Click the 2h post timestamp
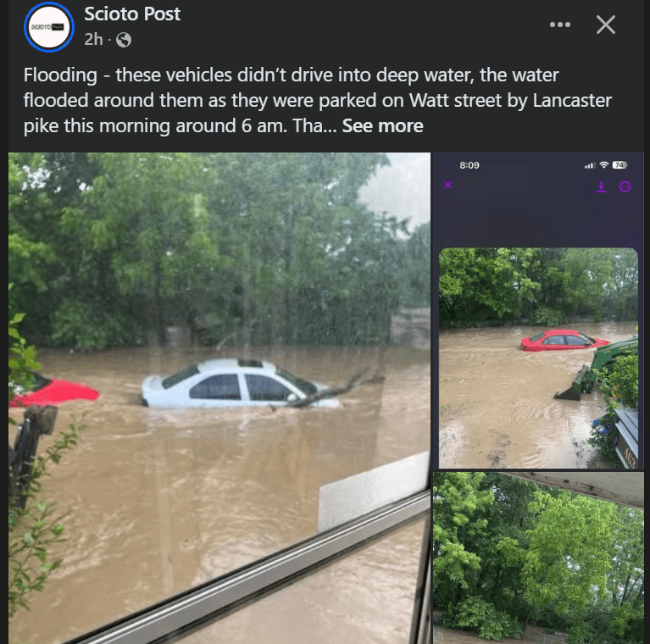The image size is (650, 644). (x=93, y=40)
